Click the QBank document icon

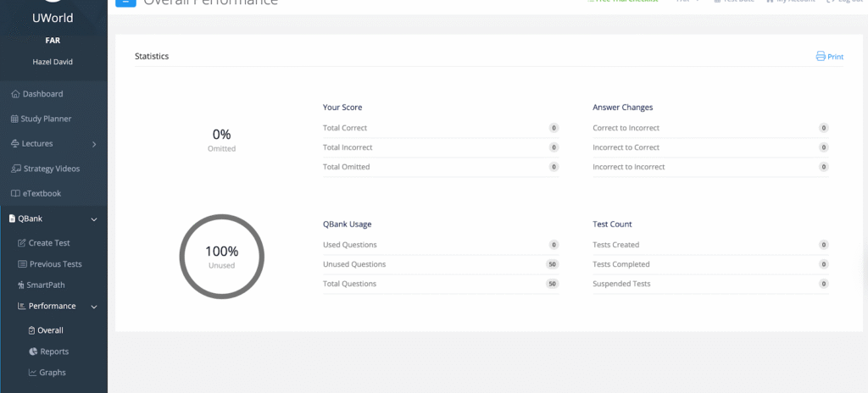pos(12,219)
